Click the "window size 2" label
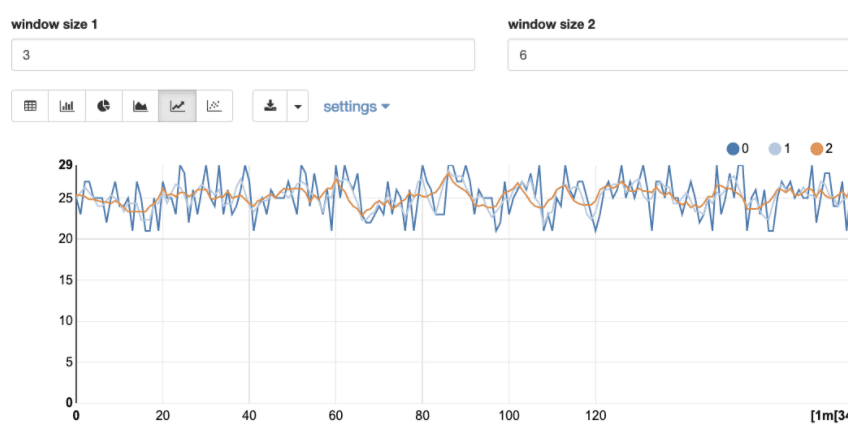This screenshot has height=433, width=848. point(552,24)
